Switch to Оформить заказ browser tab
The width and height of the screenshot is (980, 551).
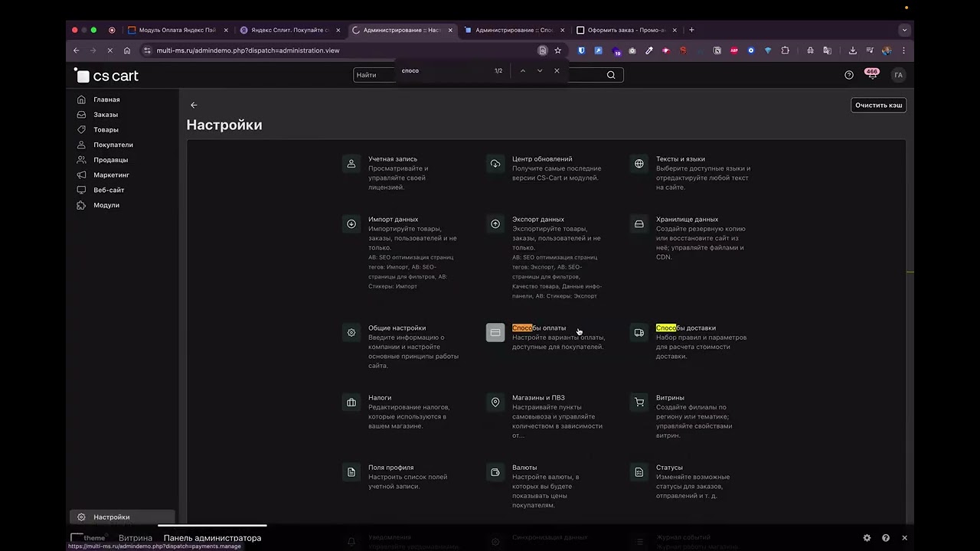(626, 30)
